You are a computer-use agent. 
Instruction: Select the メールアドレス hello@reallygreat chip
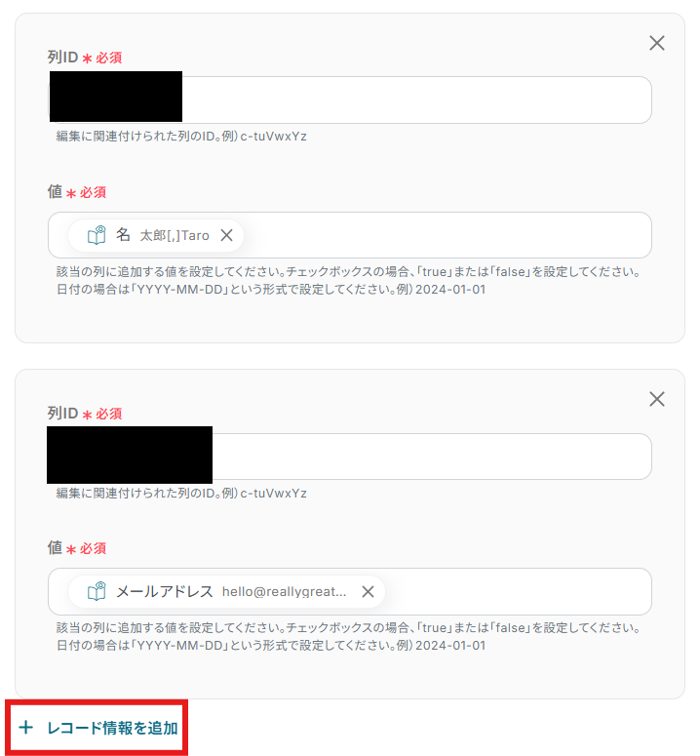coord(226,591)
